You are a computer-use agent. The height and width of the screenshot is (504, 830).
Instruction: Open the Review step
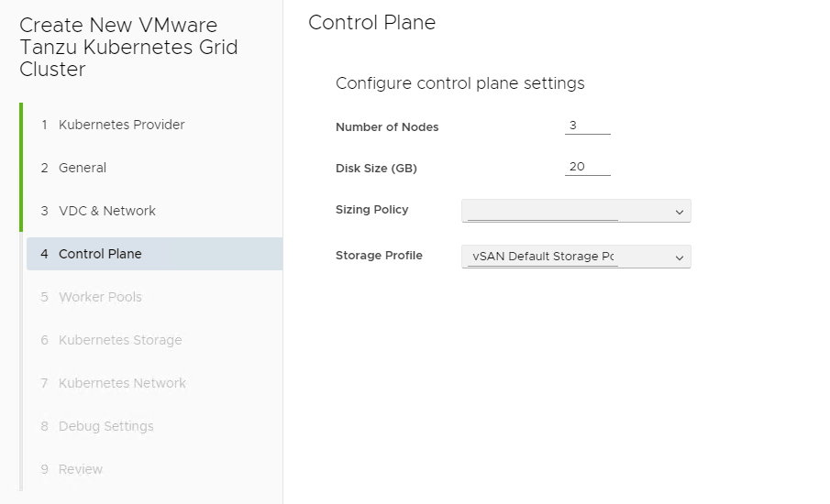pos(81,469)
